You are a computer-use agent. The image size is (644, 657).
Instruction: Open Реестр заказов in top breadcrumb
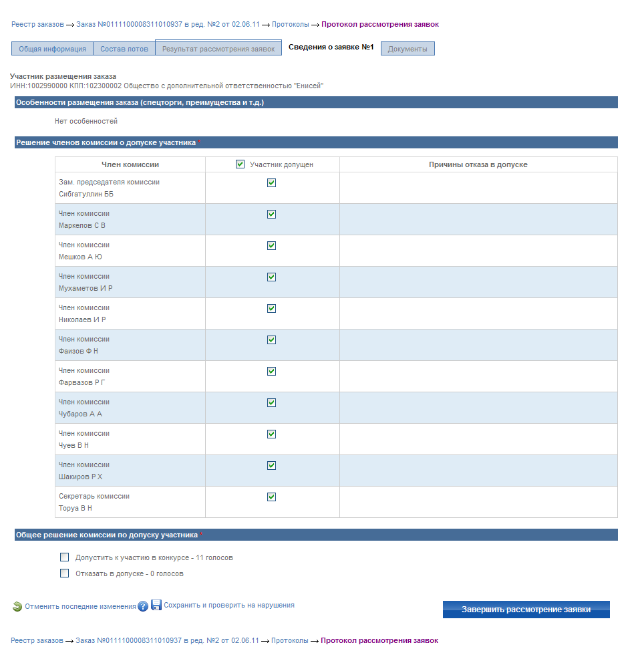pos(37,24)
